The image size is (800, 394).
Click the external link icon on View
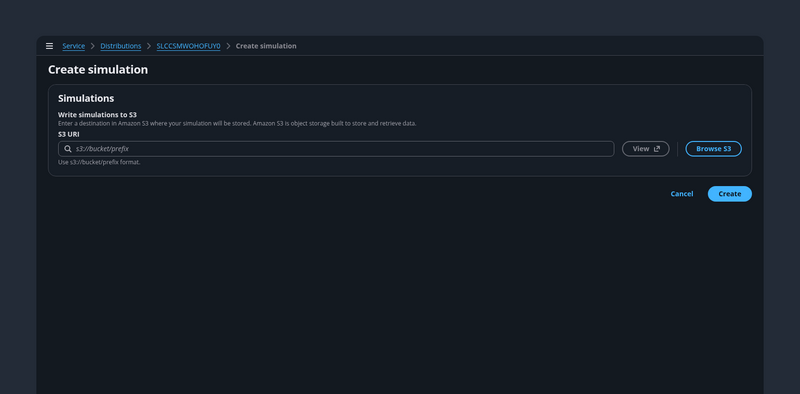tap(657, 149)
